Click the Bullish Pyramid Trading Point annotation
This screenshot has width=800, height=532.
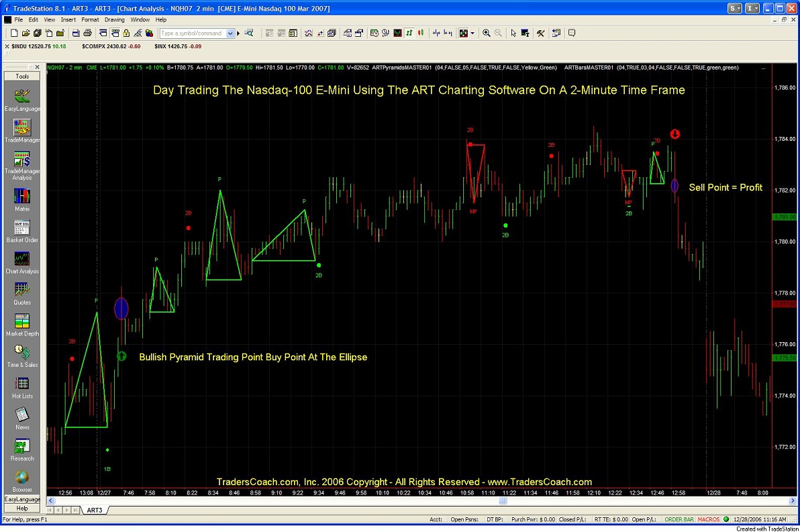pyautogui.click(x=253, y=357)
